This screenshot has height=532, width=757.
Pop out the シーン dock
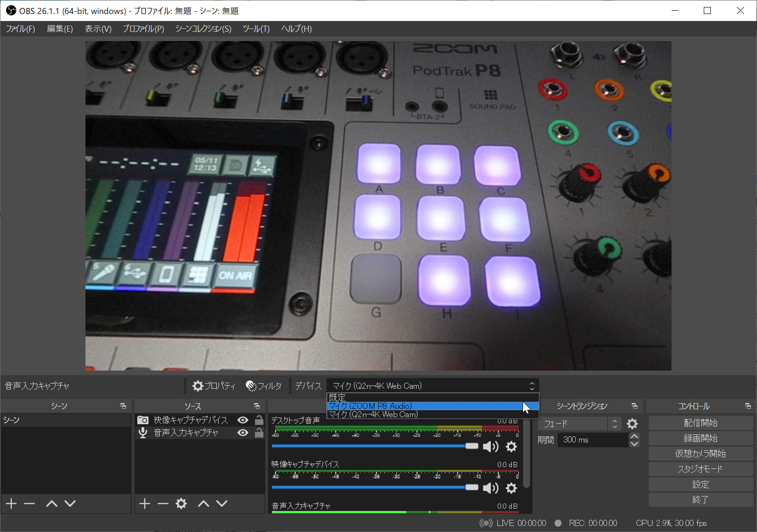(123, 406)
